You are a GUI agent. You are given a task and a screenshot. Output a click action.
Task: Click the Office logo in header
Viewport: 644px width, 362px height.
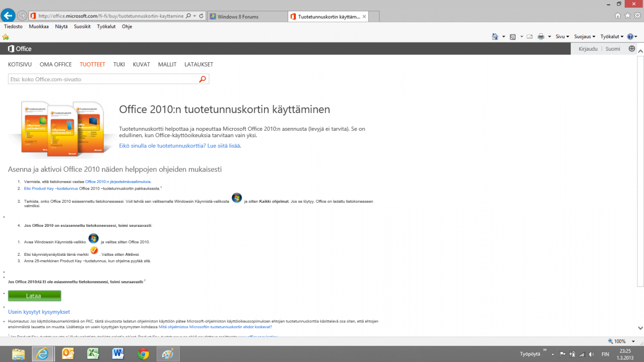click(x=20, y=49)
